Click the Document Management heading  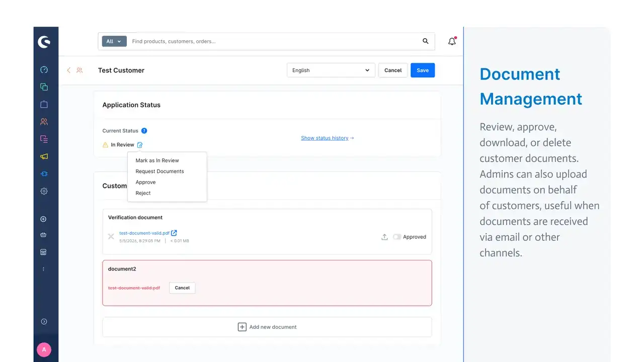pyautogui.click(x=531, y=86)
